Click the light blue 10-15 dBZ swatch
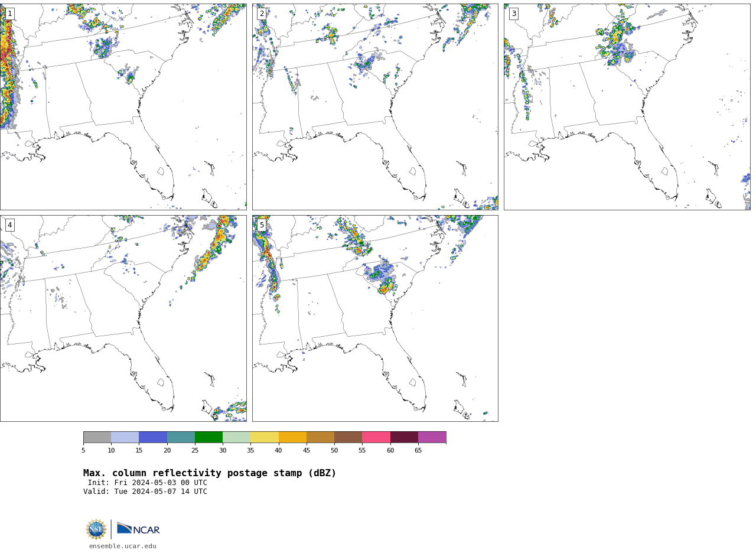Screen dimensions: 756x553 (125, 437)
